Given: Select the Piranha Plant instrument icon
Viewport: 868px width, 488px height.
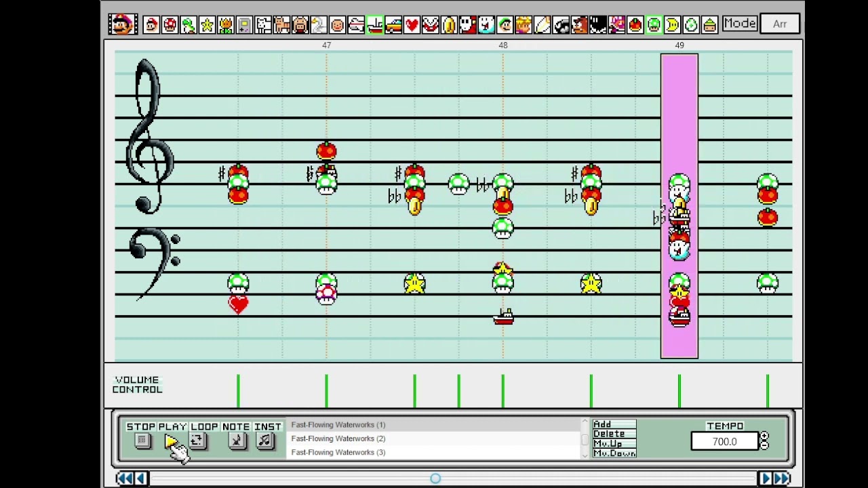Looking at the screenshot, I should 431,25.
